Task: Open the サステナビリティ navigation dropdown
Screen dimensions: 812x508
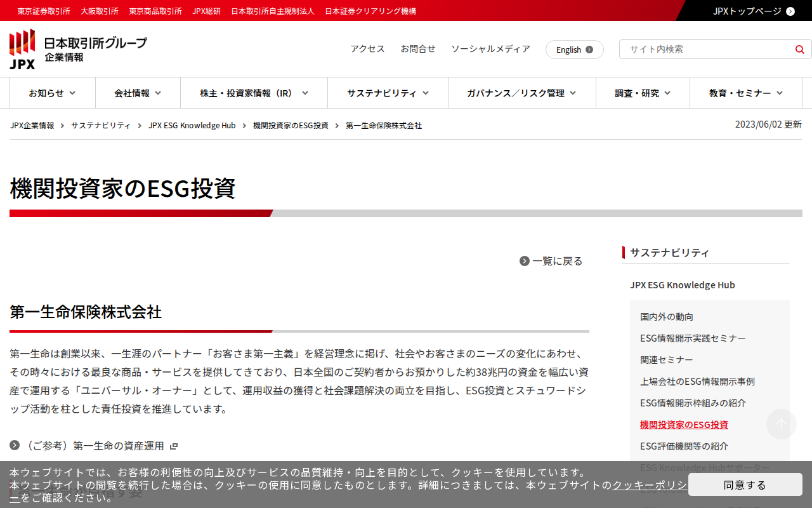Action: coord(388,93)
